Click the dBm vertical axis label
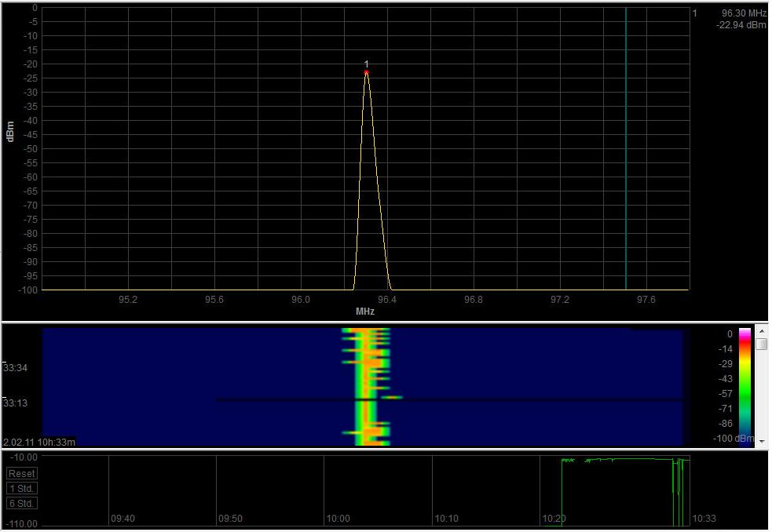Viewport: 772px width, 532px height. click(x=10, y=131)
